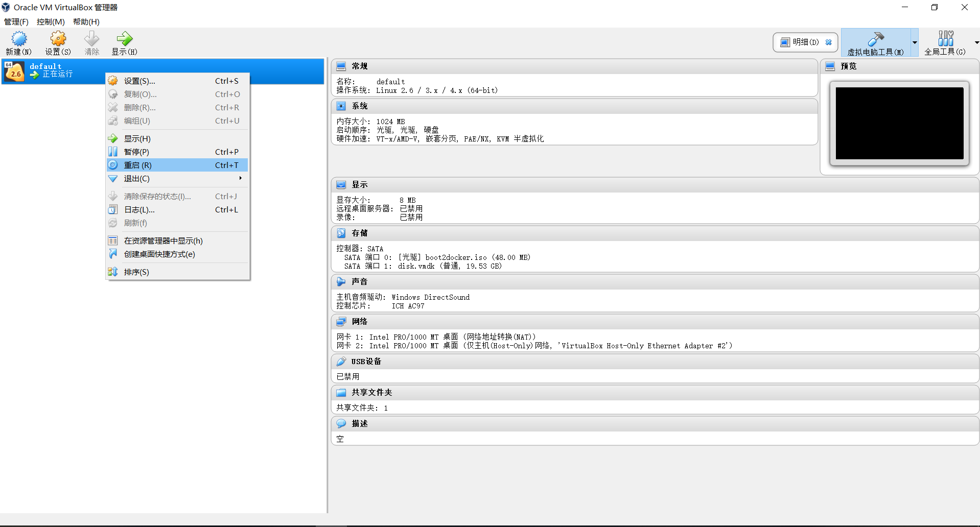Click the boot2docker.iso storage line

[x=437, y=257]
